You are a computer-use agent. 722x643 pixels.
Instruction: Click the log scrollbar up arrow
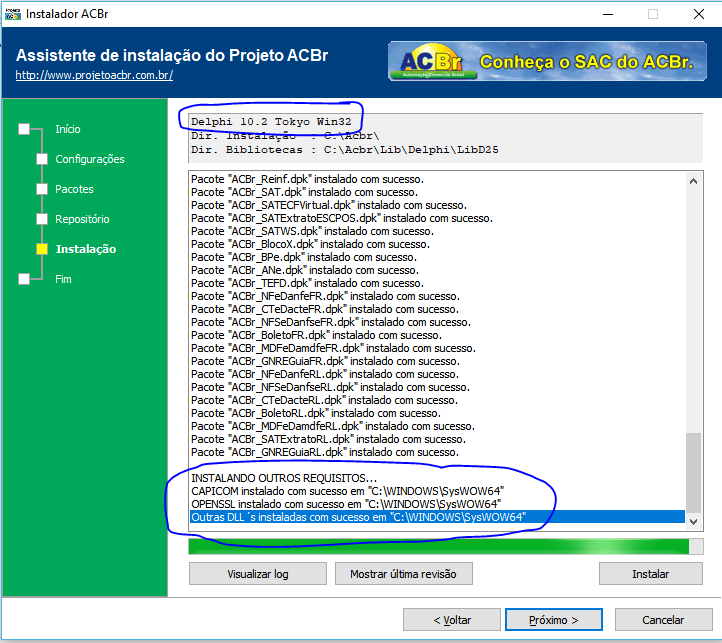tap(693, 181)
